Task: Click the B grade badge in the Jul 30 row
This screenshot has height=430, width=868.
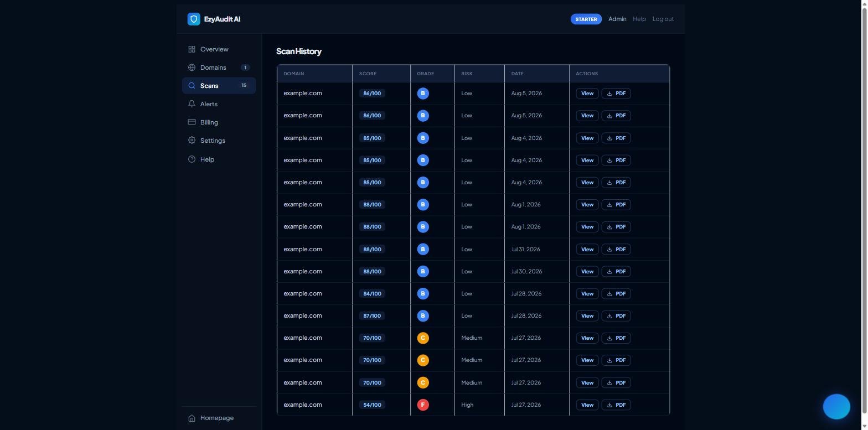Action: pos(423,272)
